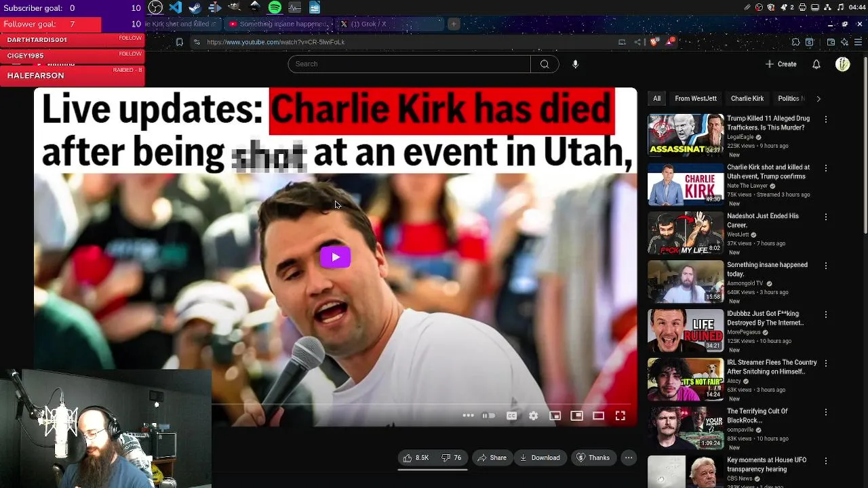Show more filter chips with the right chevron
Image resolution: width=868 pixels, height=488 pixels.
[818, 98]
